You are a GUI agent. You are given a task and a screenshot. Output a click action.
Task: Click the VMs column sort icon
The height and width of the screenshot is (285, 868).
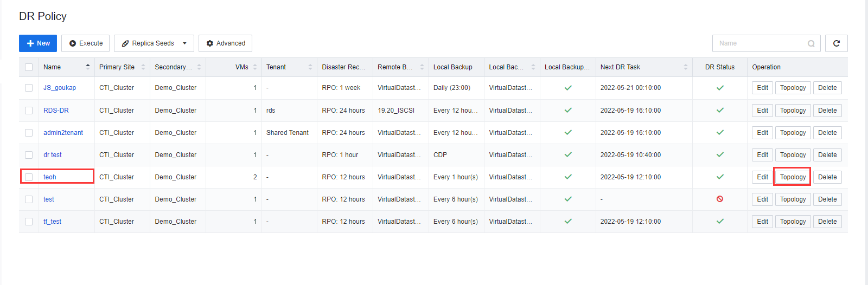point(255,67)
